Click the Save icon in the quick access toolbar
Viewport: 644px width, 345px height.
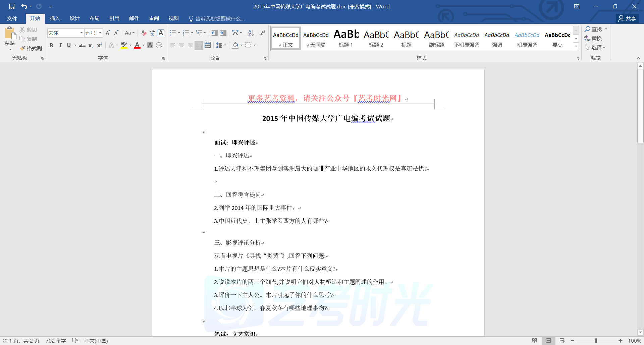(12, 6)
